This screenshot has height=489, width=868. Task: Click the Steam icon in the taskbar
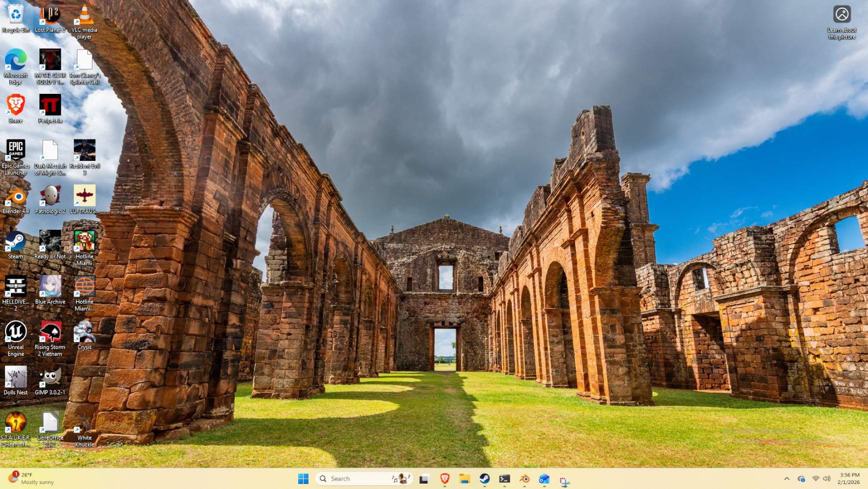click(484, 479)
